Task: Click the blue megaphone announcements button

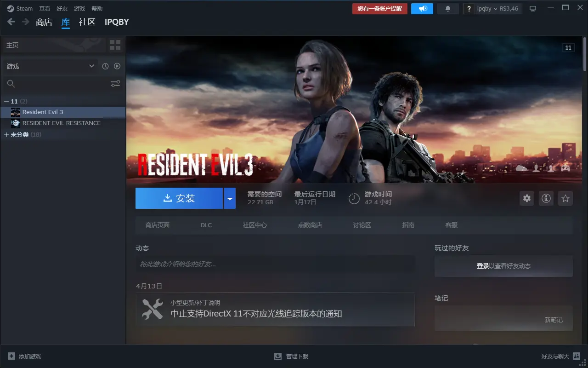Action: [422, 9]
